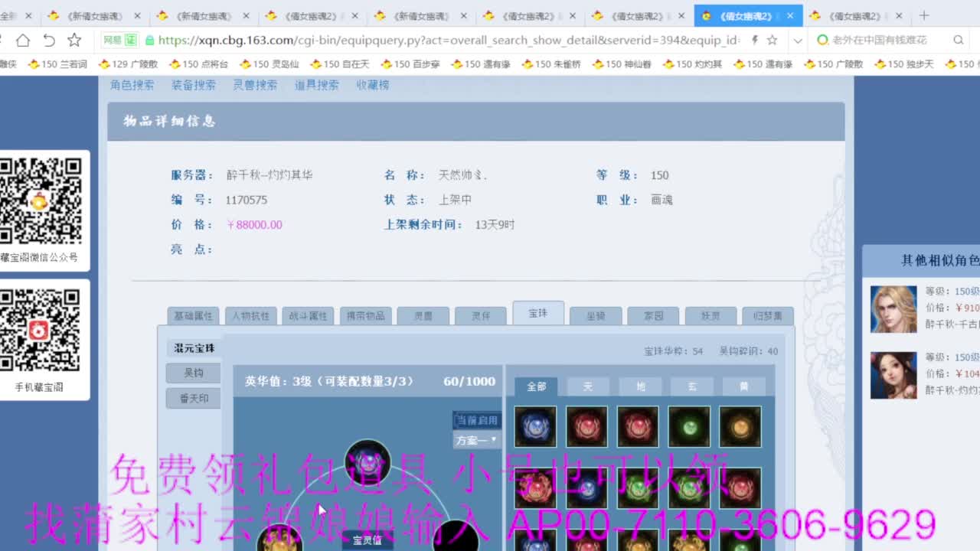The width and height of the screenshot is (980, 551).
Task: Switch to the 人物抗性 tab
Action: pos(250,315)
